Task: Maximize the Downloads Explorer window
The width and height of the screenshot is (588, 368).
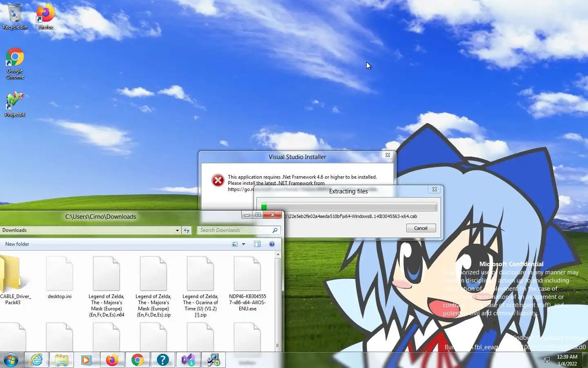Action: coord(258,215)
